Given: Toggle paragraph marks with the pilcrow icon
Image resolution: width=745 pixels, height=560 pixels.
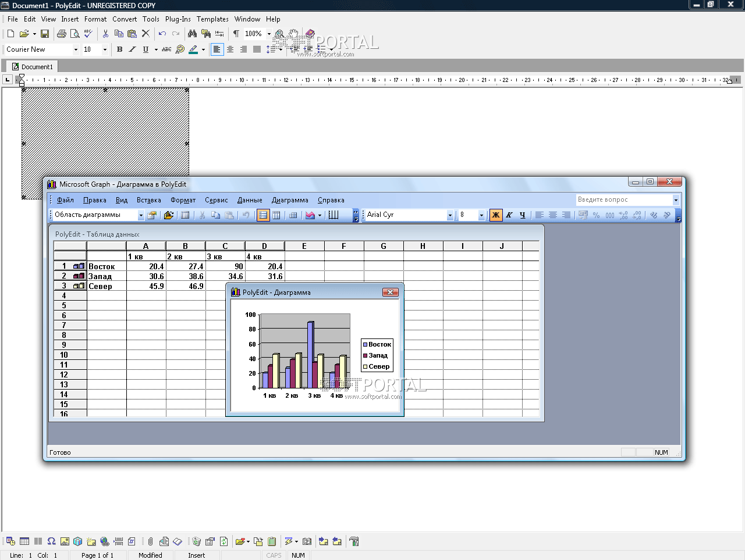Looking at the screenshot, I should point(236,34).
